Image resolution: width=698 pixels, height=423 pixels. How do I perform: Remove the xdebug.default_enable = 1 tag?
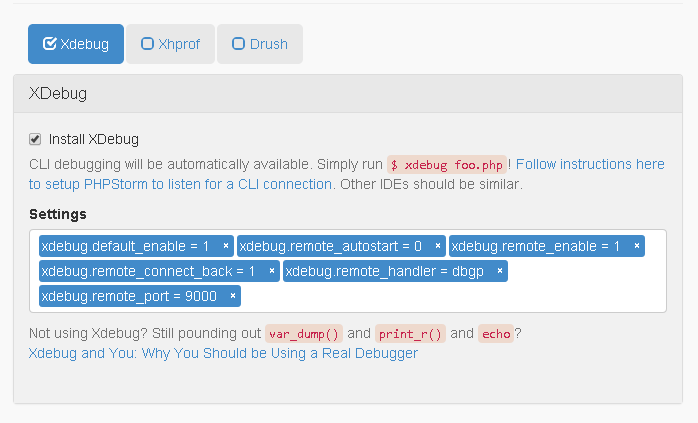pos(226,246)
